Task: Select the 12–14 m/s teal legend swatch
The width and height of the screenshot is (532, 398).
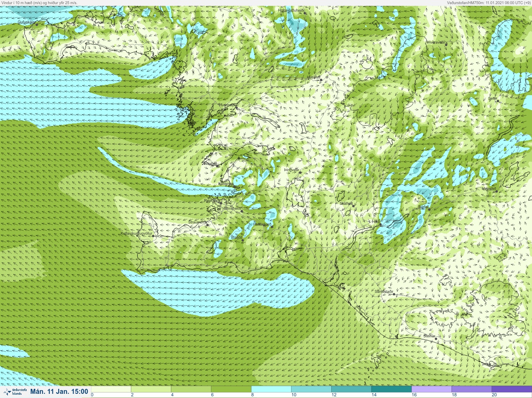Action: [351, 389]
